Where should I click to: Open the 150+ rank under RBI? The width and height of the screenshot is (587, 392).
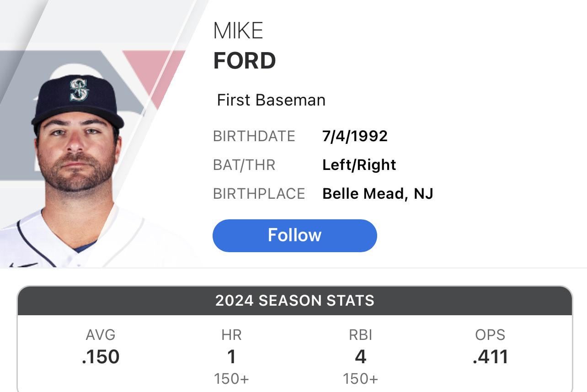click(361, 378)
